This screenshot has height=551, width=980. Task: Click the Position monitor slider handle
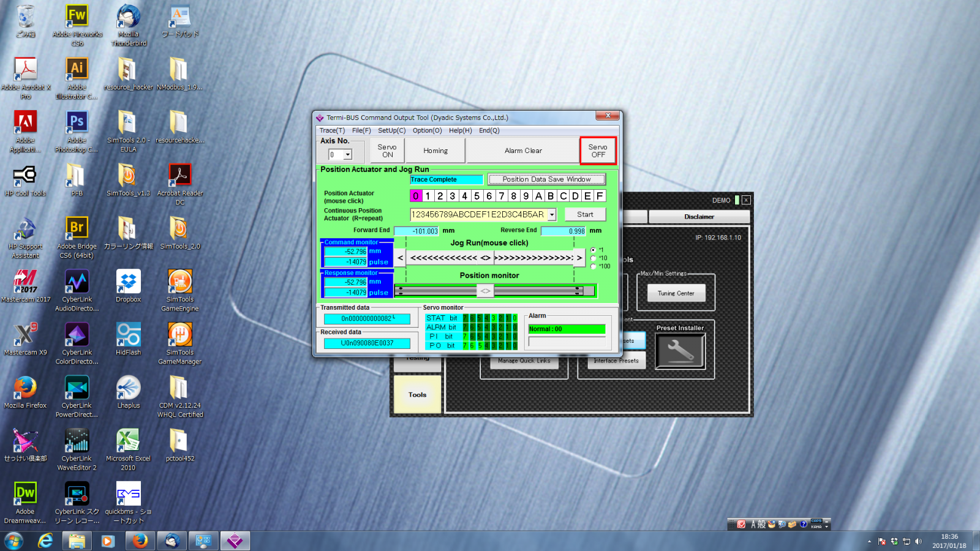pos(485,291)
